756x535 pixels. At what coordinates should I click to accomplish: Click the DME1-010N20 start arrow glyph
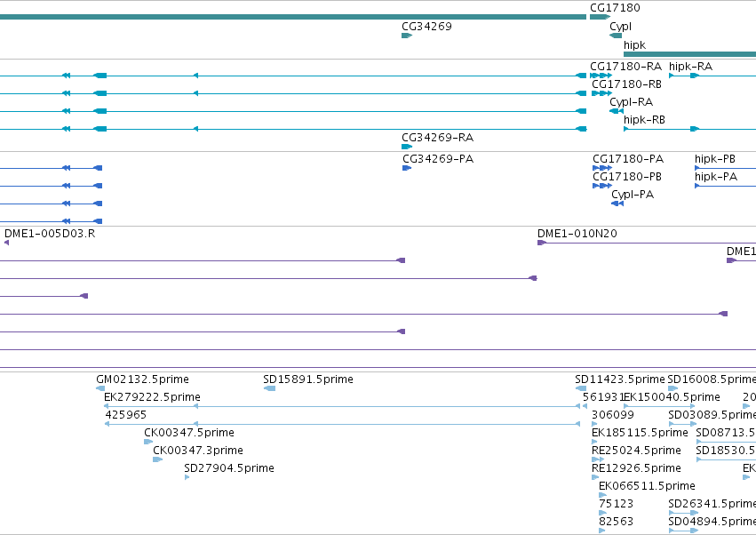(541, 243)
